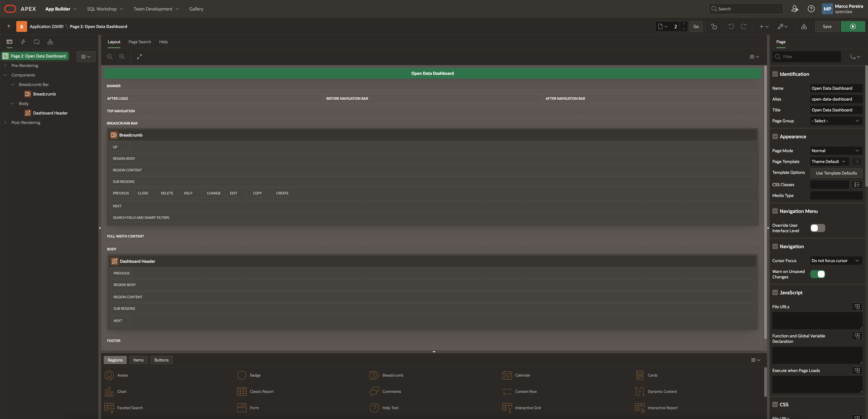This screenshot has height=419, width=868.
Task: Open the Dynamic Actions lightning tab
Action: point(23,42)
